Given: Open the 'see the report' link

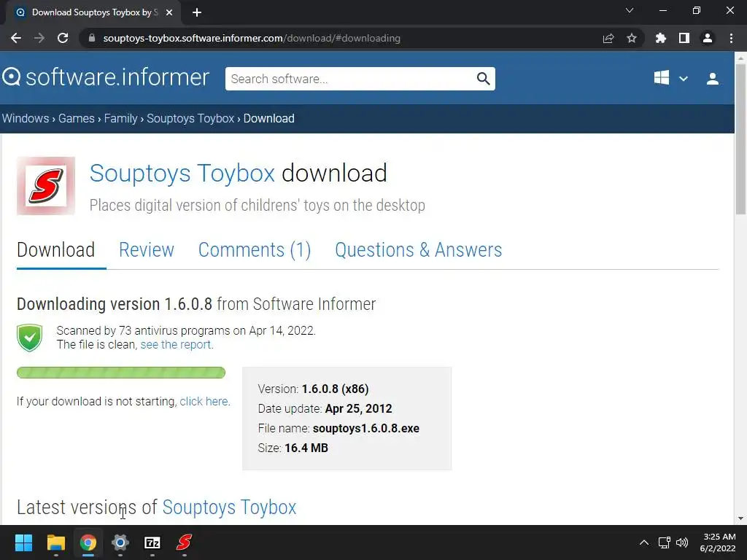Looking at the screenshot, I should tap(177, 345).
